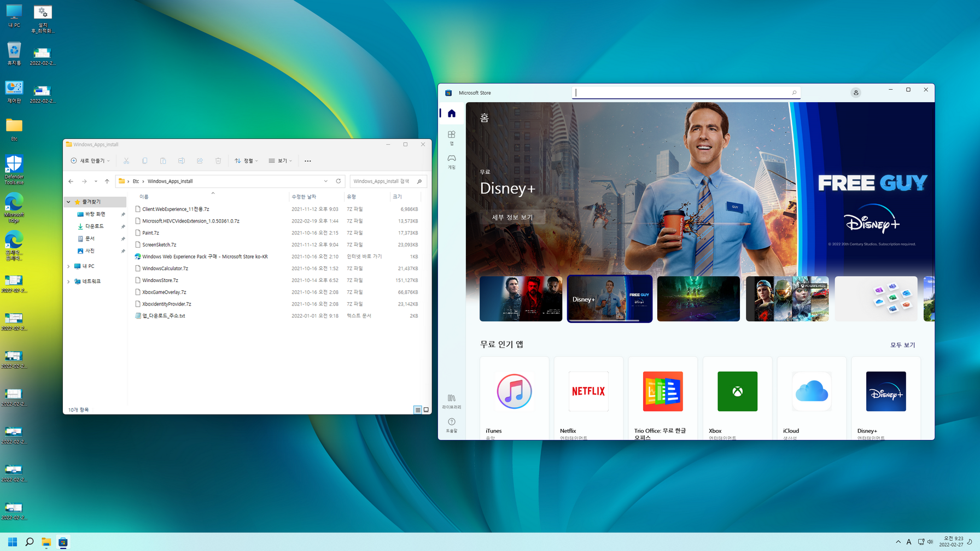Sort by the 크기 column header
Image resolution: width=980 pixels, height=551 pixels.
405,197
